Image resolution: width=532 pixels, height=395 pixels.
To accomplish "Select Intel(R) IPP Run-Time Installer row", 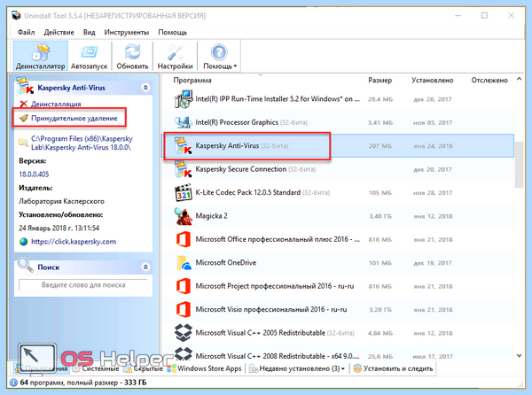I will coord(338,99).
